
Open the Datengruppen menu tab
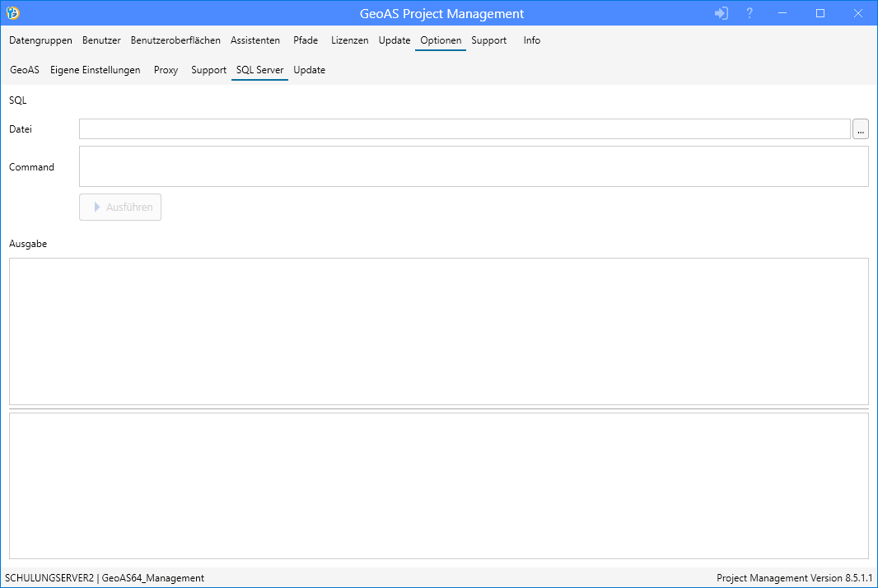pyautogui.click(x=40, y=40)
